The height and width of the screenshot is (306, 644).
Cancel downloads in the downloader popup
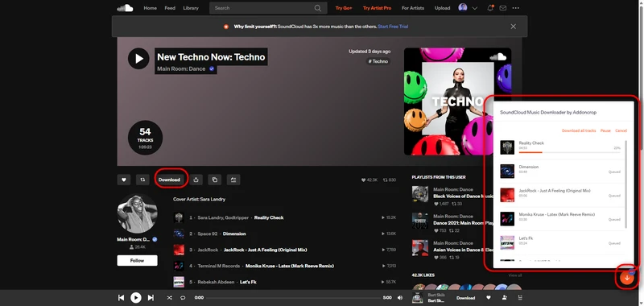pos(621,130)
